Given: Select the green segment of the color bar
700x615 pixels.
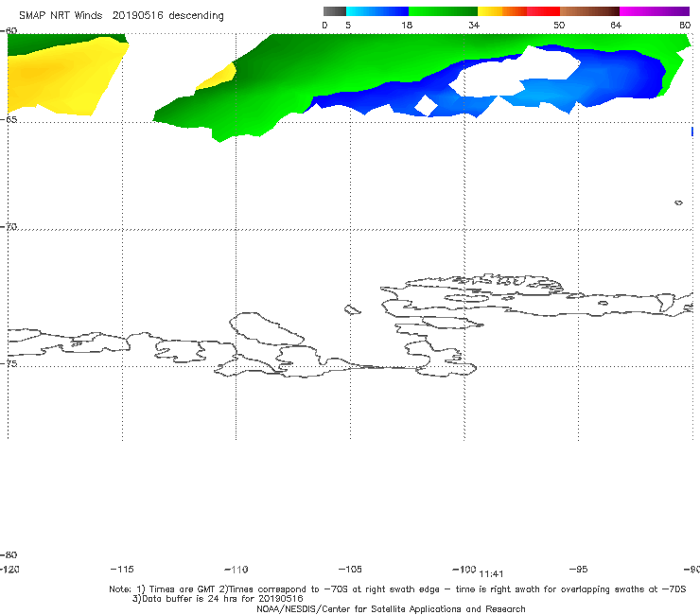Looking at the screenshot, I should (444, 11).
